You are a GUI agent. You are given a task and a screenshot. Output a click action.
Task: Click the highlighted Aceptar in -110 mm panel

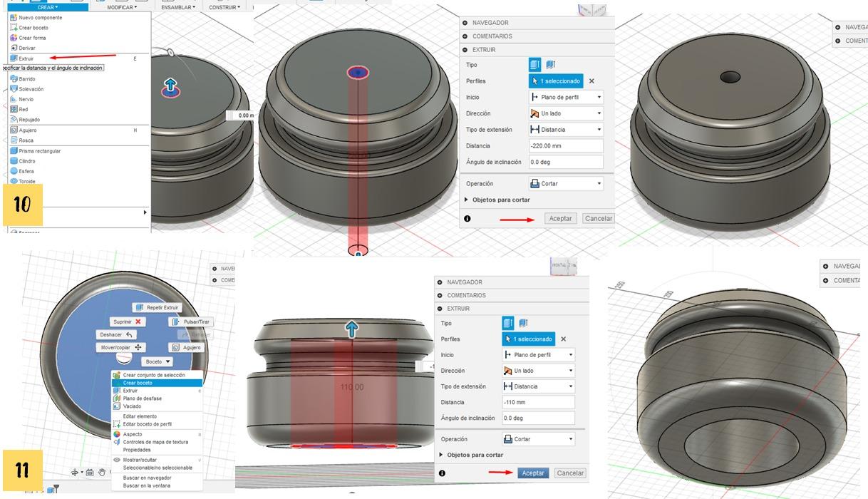(x=533, y=473)
